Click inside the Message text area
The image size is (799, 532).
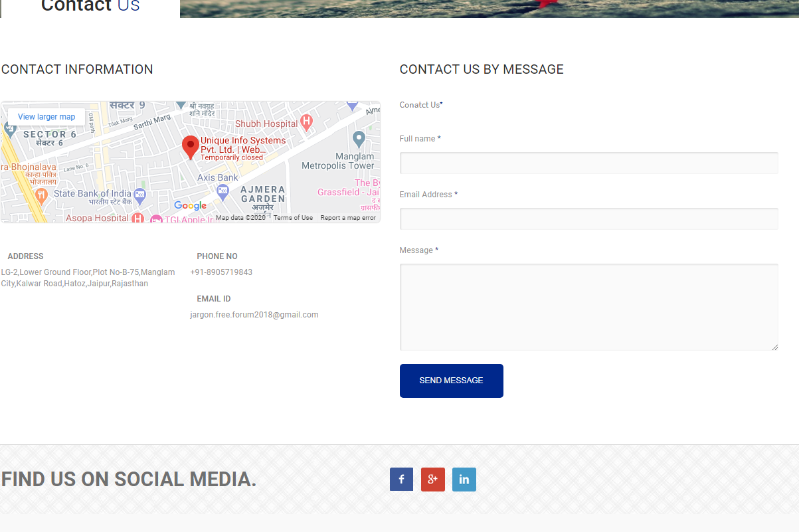tap(588, 306)
